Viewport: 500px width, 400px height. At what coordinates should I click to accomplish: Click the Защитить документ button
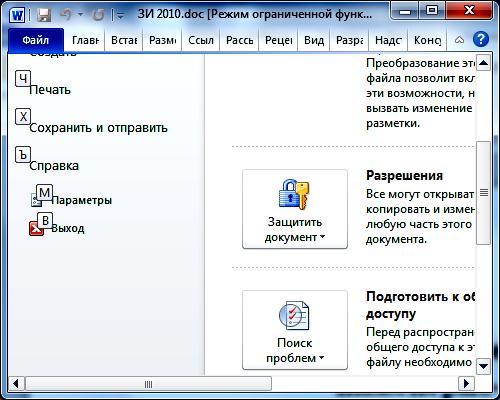click(x=295, y=209)
